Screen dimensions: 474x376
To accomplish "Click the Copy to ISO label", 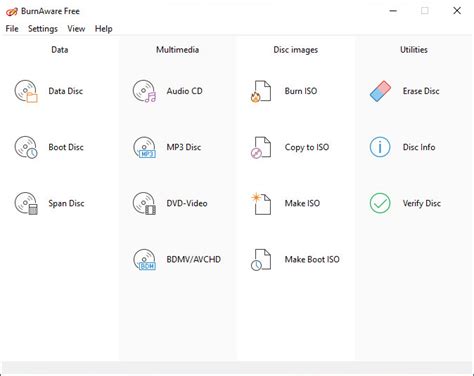I will [307, 147].
